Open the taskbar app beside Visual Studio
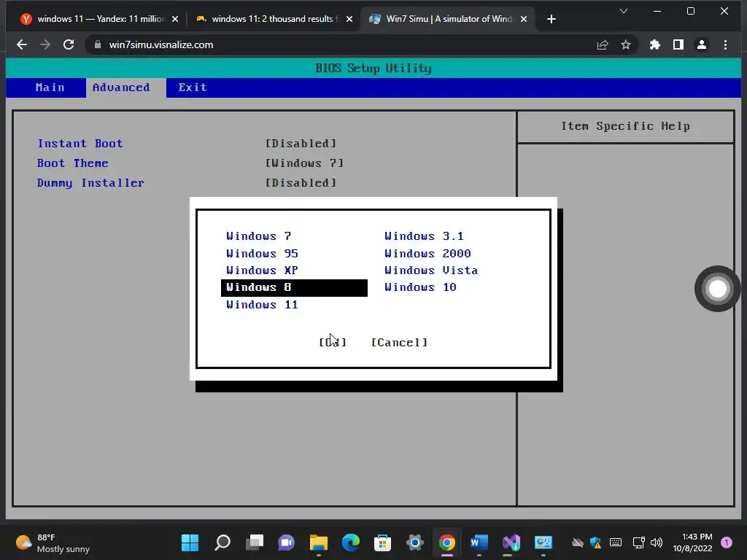 pyautogui.click(x=543, y=542)
